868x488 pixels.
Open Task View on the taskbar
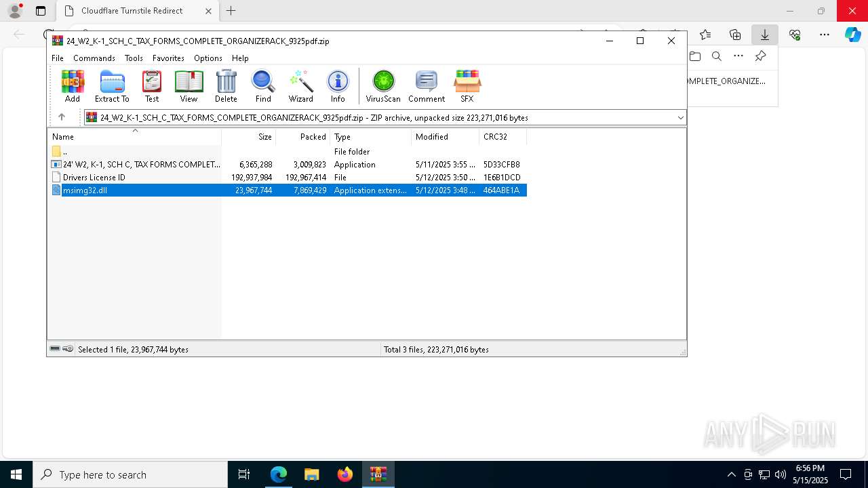point(245,474)
